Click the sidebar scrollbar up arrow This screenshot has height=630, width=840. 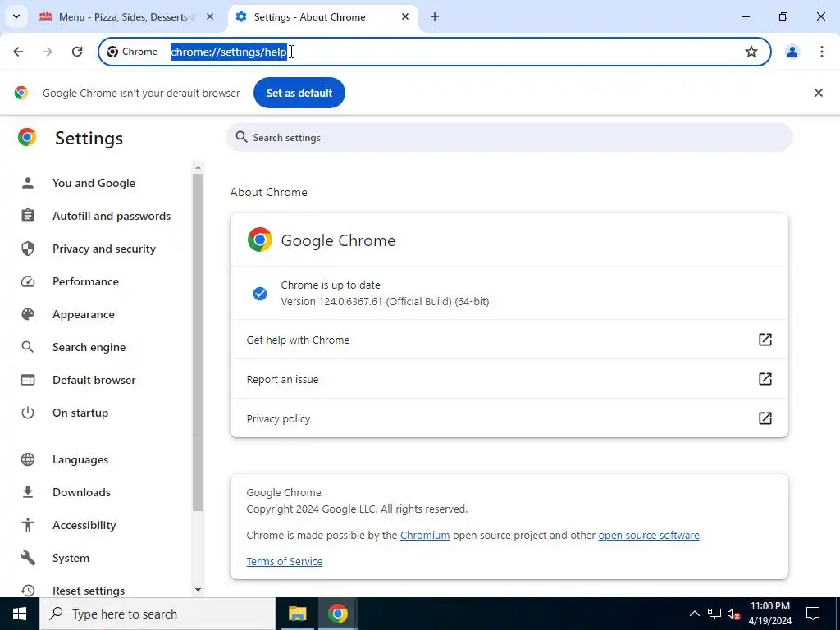coord(198,167)
